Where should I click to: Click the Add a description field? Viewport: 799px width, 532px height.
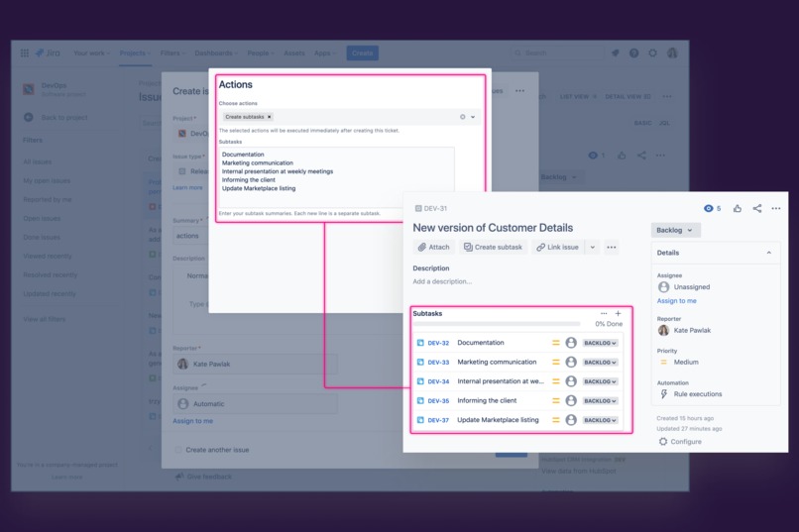[x=442, y=281]
